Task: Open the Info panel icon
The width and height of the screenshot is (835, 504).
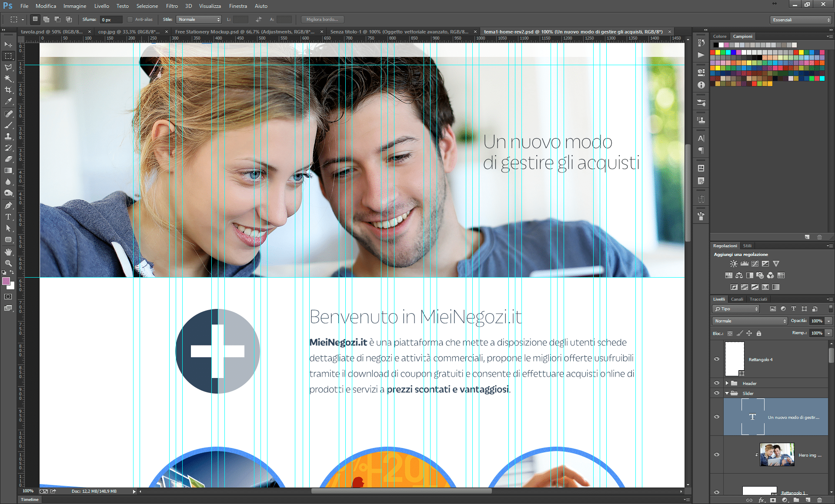Action: click(701, 85)
